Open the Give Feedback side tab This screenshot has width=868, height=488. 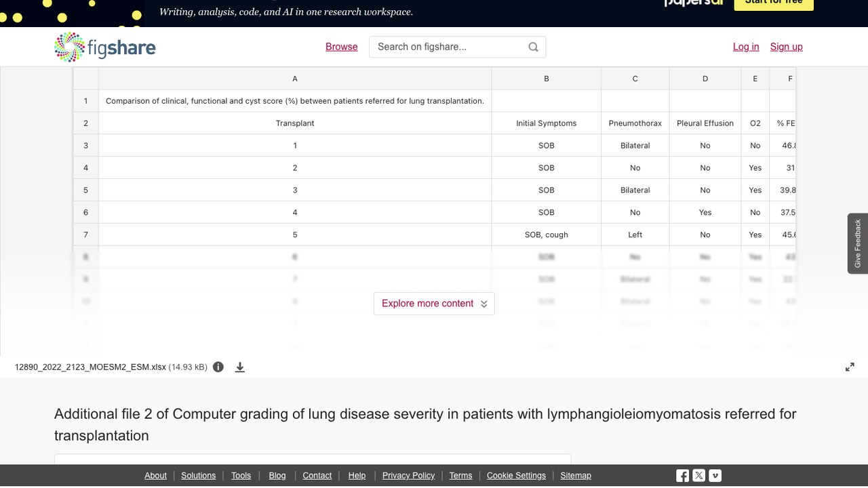coord(858,243)
